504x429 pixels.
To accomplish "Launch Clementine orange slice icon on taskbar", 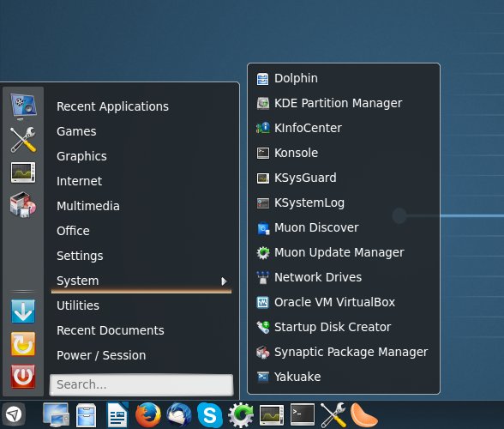I will (x=363, y=415).
